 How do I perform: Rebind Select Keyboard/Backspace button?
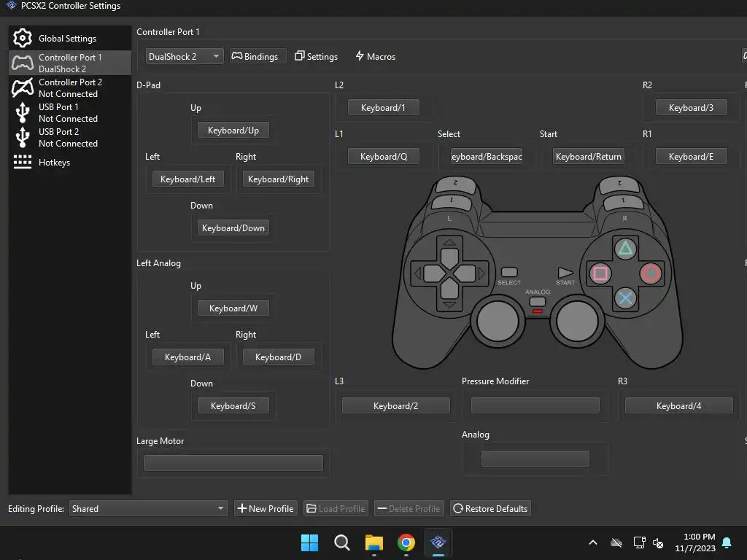click(487, 156)
